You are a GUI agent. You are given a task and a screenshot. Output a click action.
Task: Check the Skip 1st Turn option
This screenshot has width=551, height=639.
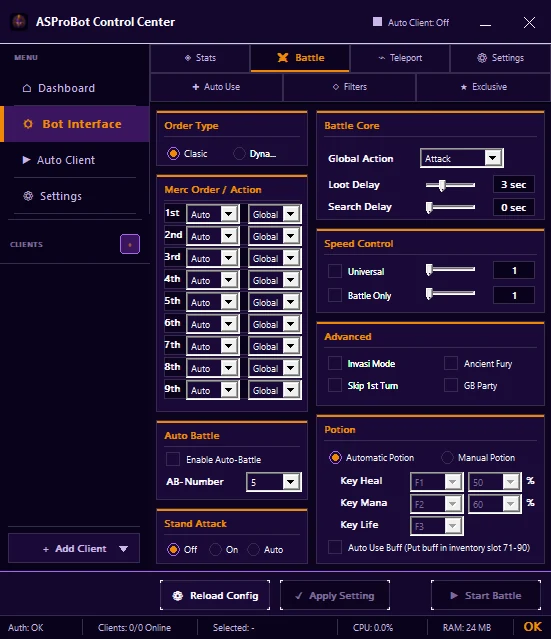point(335,385)
